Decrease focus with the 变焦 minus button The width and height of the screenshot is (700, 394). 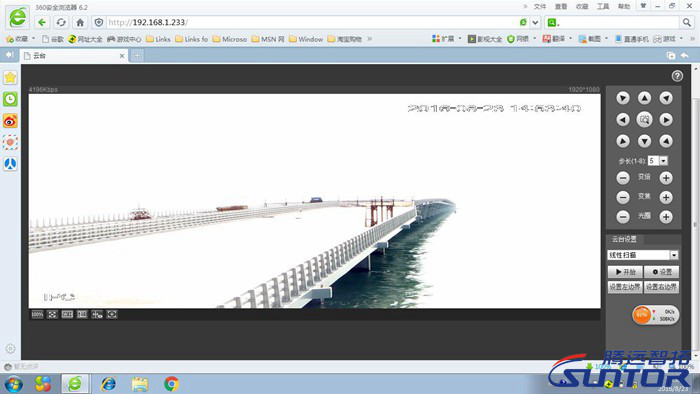click(623, 197)
